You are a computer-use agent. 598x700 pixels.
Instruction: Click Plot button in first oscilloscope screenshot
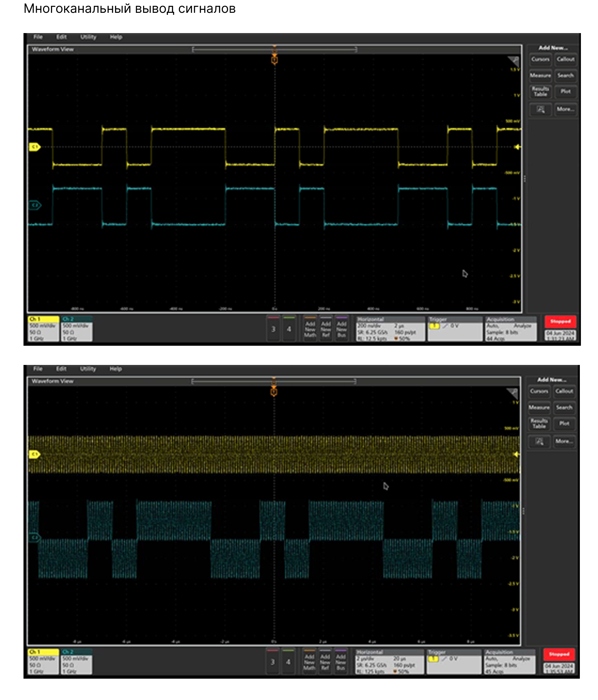click(x=565, y=92)
